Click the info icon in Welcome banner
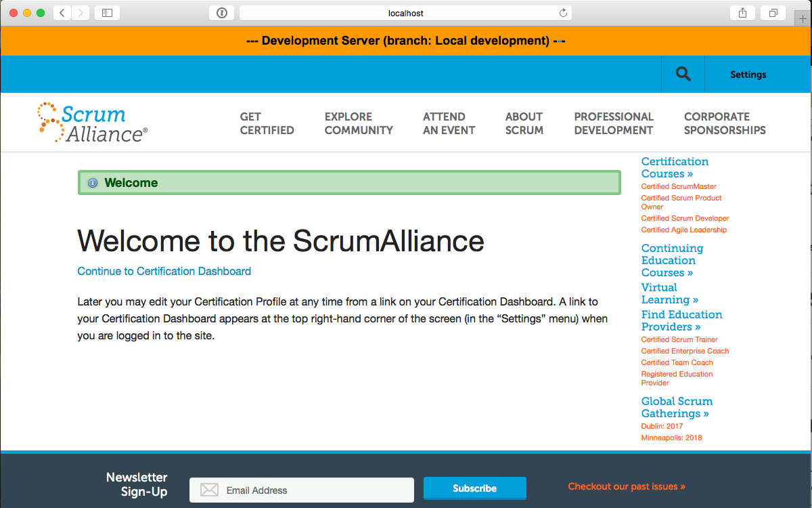 click(93, 183)
